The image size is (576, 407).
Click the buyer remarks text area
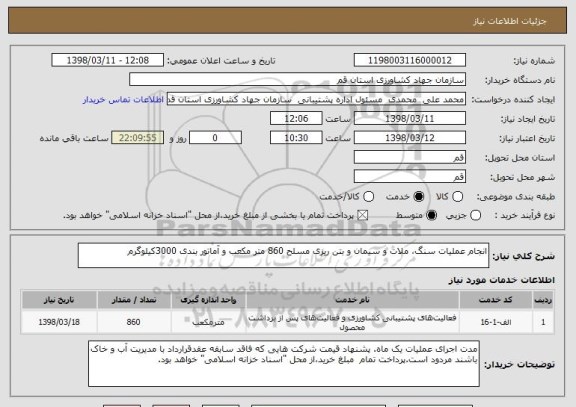[x=284, y=364]
